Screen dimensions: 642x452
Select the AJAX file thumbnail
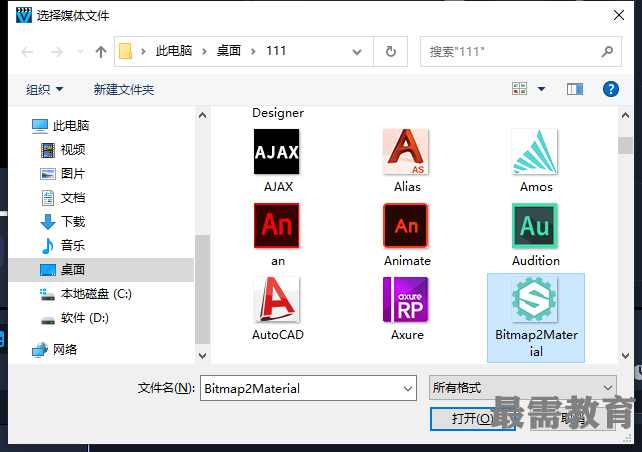click(x=276, y=151)
